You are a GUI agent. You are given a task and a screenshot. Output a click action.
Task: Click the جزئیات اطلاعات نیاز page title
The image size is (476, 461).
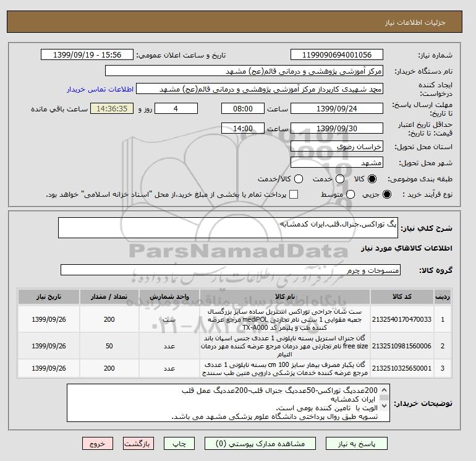tap(415, 22)
